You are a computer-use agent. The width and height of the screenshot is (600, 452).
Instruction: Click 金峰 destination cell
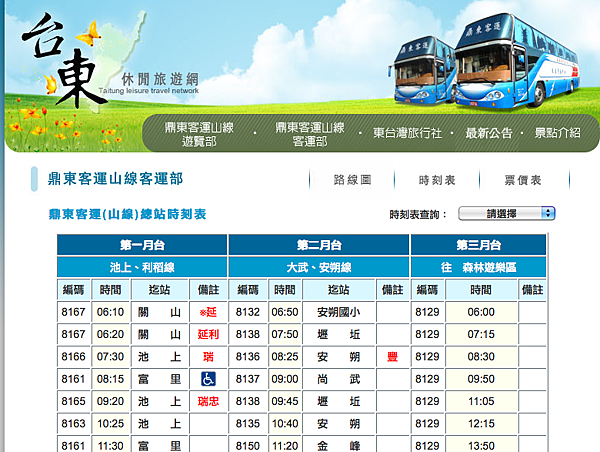339,445
